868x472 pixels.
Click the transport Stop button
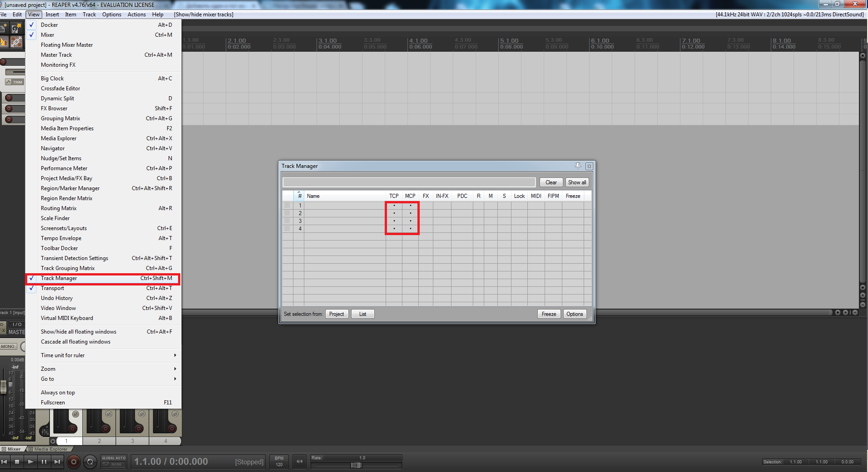pyautogui.click(x=17, y=462)
